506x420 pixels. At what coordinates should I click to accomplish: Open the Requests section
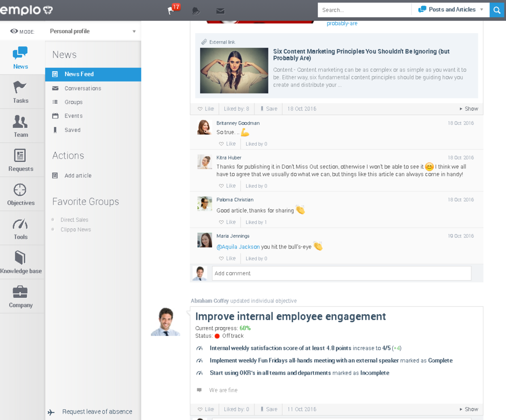pyautogui.click(x=20, y=160)
